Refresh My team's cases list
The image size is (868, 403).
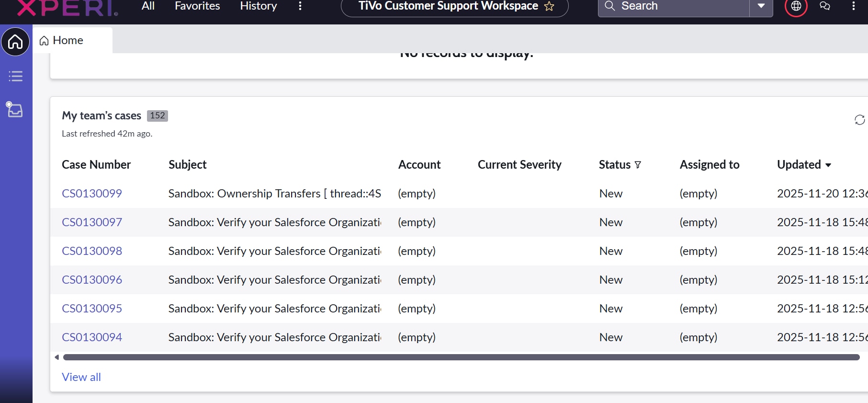pyautogui.click(x=860, y=120)
